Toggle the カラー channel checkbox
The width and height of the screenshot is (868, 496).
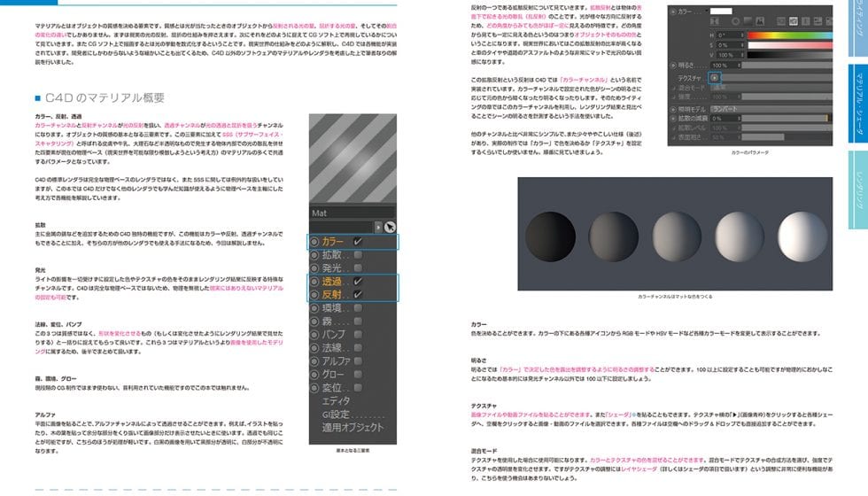[x=358, y=241]
